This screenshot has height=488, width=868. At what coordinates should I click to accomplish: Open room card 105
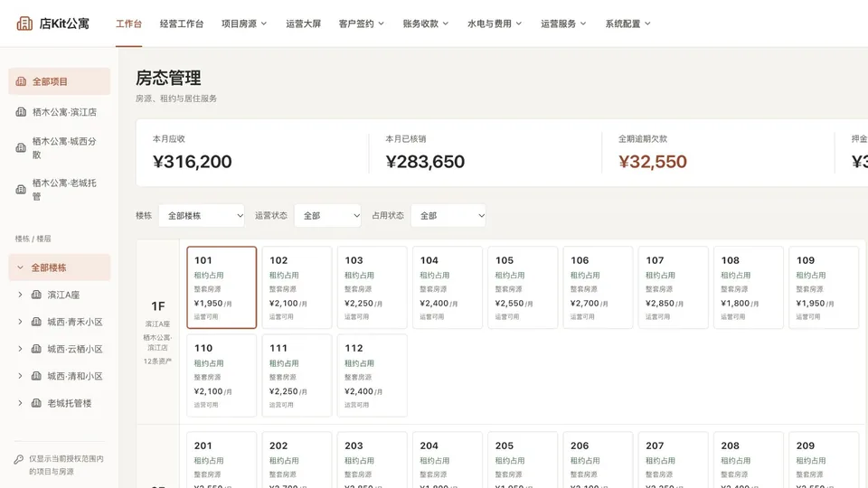pyautogui.click(x=523, y=287)
